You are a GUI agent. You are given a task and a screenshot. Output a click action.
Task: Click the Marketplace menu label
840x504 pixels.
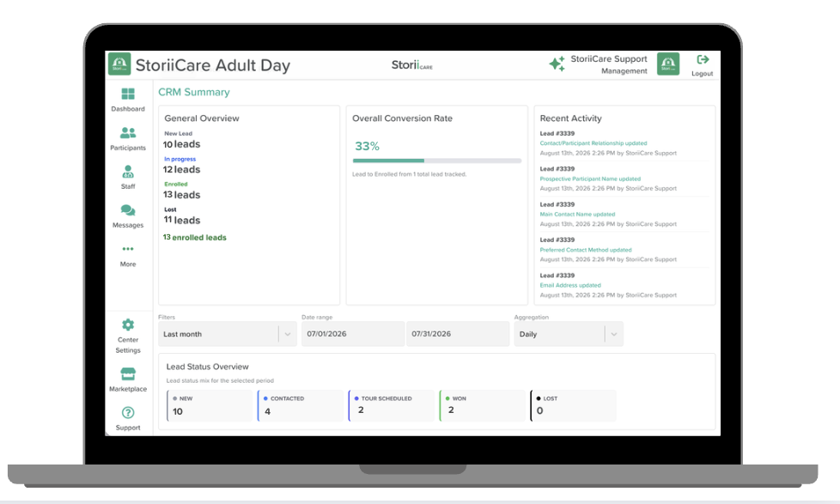pyautogui.click(x=128, y=389)
